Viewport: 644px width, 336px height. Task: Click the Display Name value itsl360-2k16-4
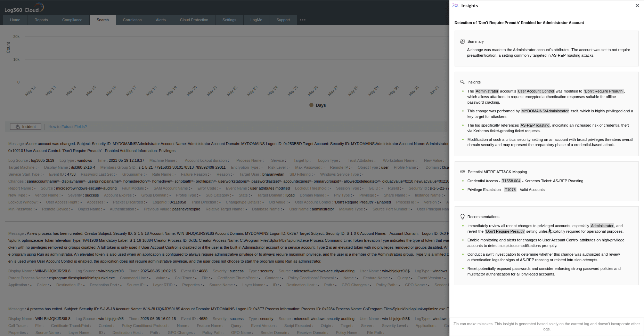[83, 167]
